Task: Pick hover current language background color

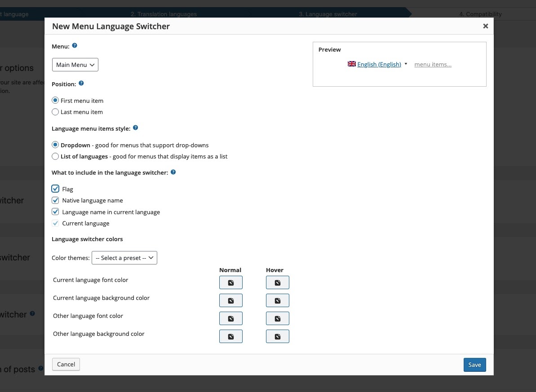Action: click(277, 300)
